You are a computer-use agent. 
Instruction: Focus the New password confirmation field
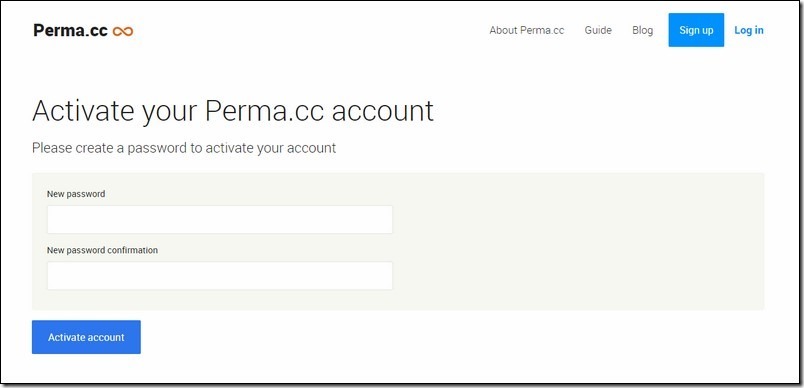pyautogui.click(x=220, y=276)
